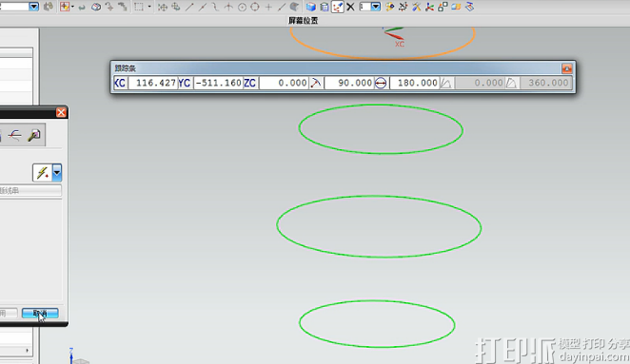Click the magnifier key icon in dialog
The width and height of the screenshot is (630, 364).
point(34,135)
